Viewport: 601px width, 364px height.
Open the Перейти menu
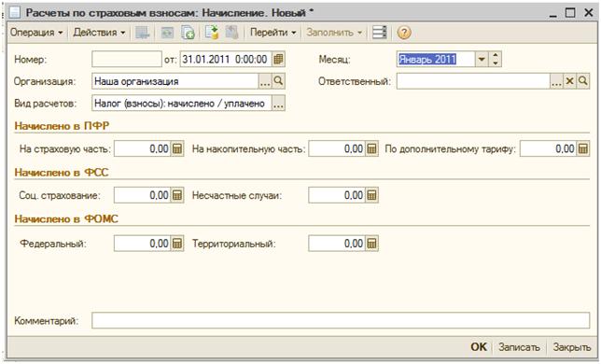click(273, 33)
